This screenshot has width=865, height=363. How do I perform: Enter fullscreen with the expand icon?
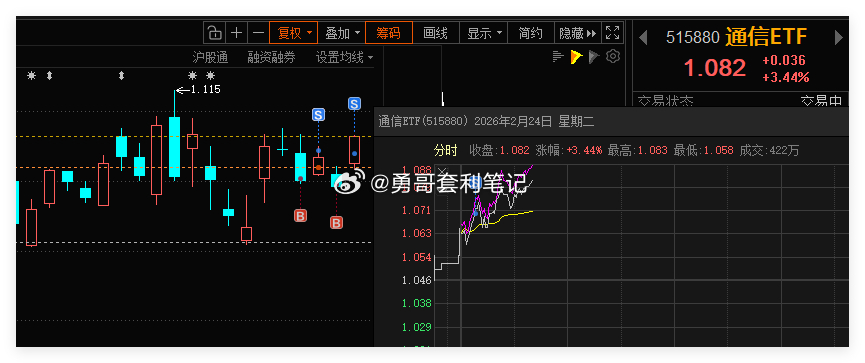point(612,33)
